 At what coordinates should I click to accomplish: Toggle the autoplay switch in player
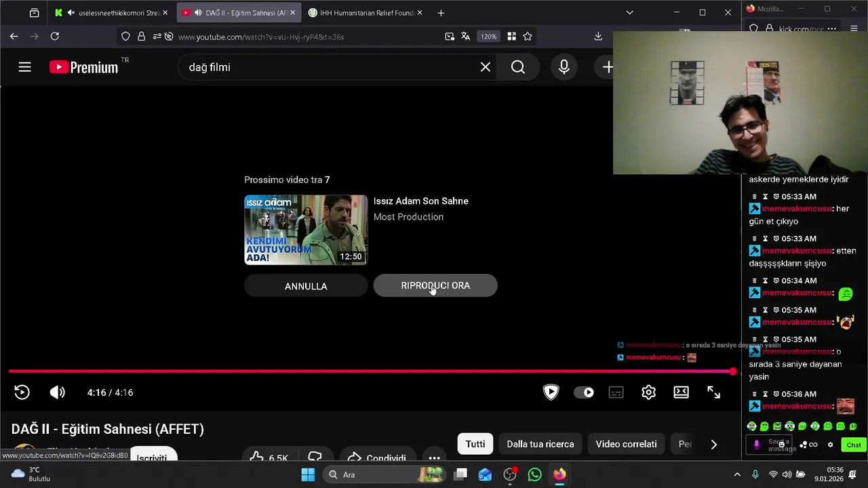[x=584, y=392]
